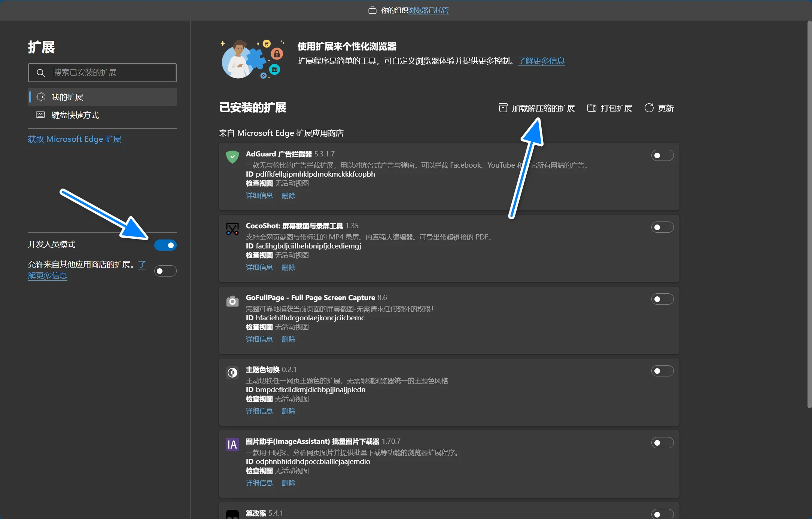Click the 更新 refresh icon
The width and height of the screenshot is (812, 519).
pyautogui.click(x=649, y=108)
